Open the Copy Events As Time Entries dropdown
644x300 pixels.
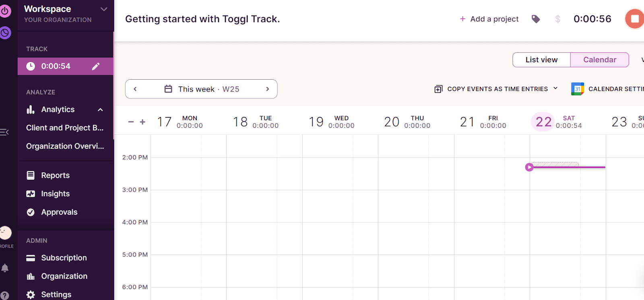pos(555,89)
